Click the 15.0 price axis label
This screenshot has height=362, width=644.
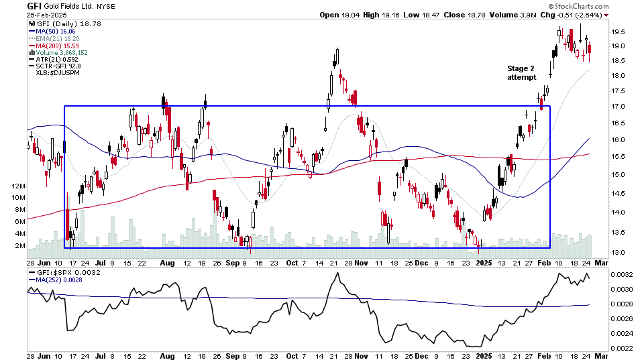point(618,175)
